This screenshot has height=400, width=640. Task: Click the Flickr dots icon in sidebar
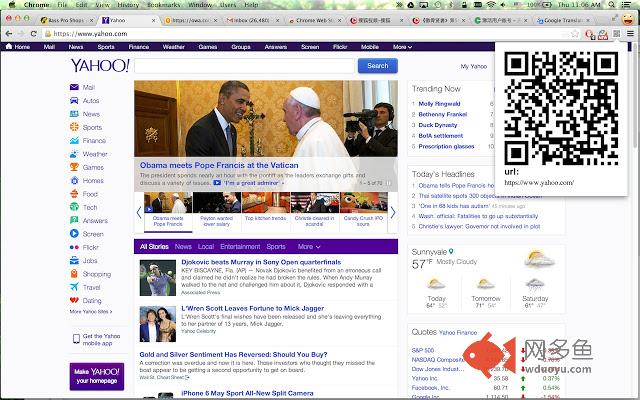coord(74,247)
